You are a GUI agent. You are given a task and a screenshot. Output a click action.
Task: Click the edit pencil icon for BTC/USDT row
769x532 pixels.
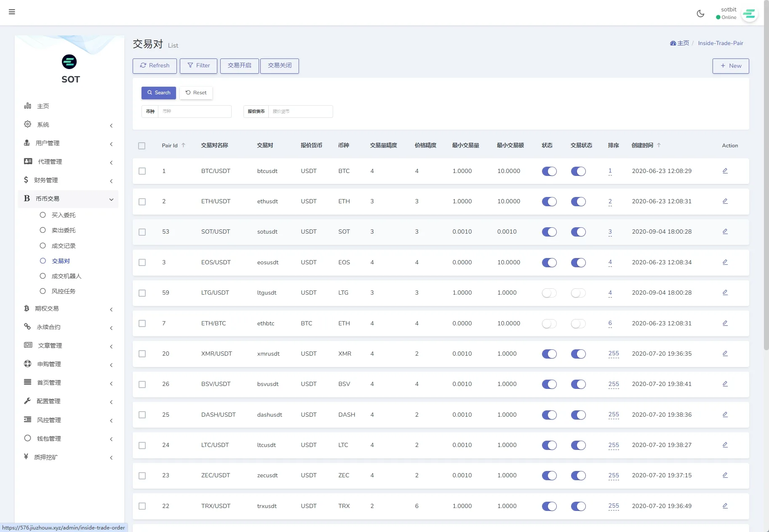coord(725,171)
